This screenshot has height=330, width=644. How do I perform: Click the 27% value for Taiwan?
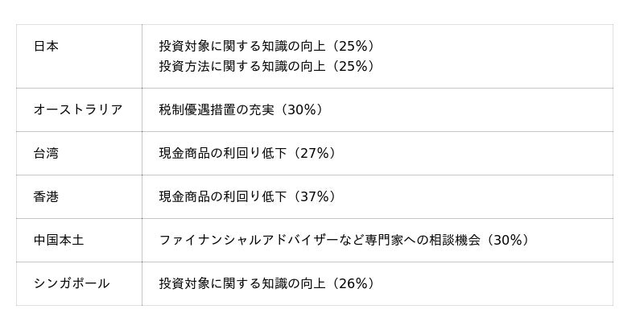[315, 154]
